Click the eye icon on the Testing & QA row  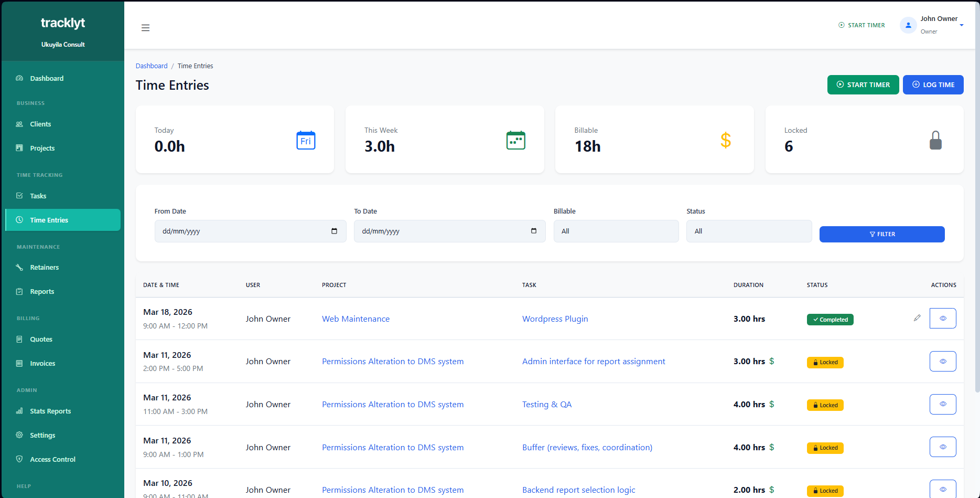point(943,404)
